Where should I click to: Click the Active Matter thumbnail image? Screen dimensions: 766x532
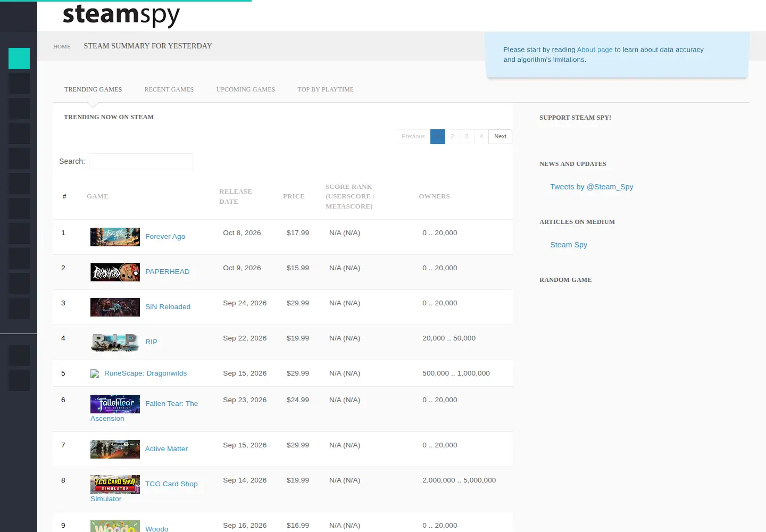click(115, 449)
